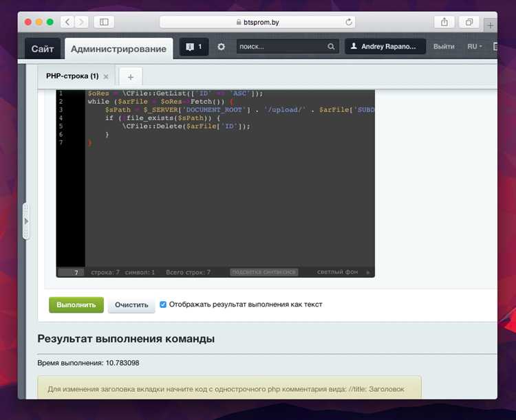Viewport: 516px width, 420px height.
Task: Click the Safari share icon
Action: 444,22
